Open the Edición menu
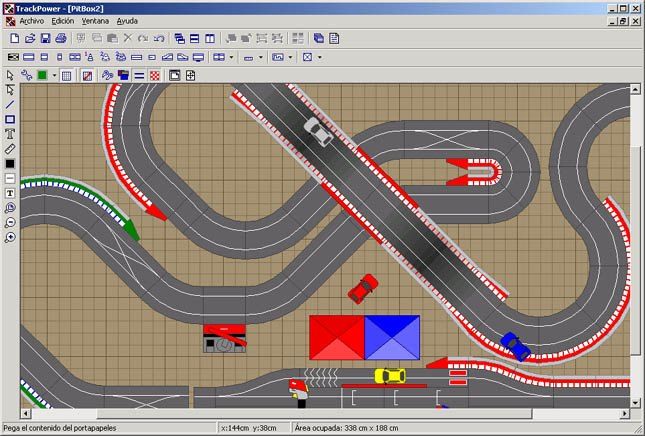645x436 pixels. (x=63, y=21)
